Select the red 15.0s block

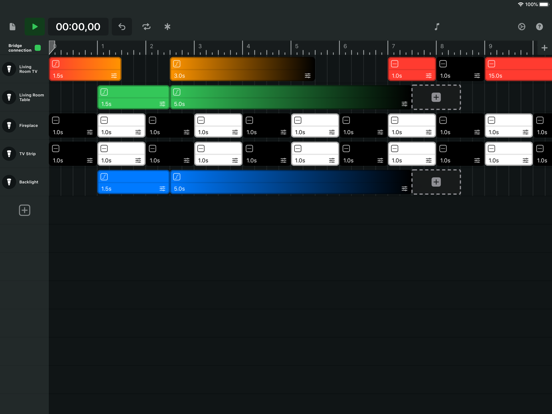[518, 69]
